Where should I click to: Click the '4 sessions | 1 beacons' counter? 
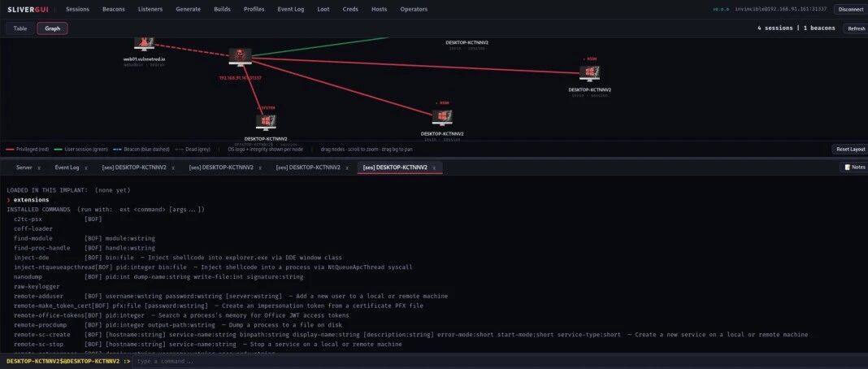(796, 28)
